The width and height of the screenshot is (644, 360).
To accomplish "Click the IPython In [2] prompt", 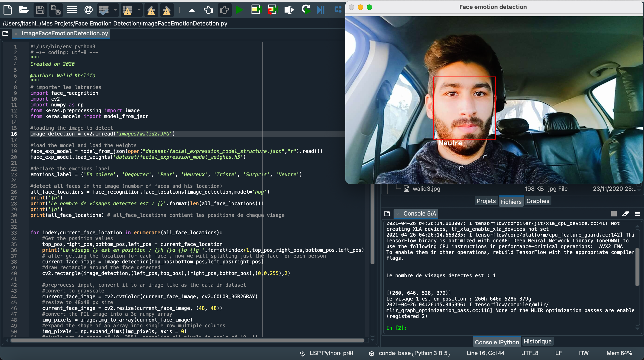I will (x=397, y=328).
